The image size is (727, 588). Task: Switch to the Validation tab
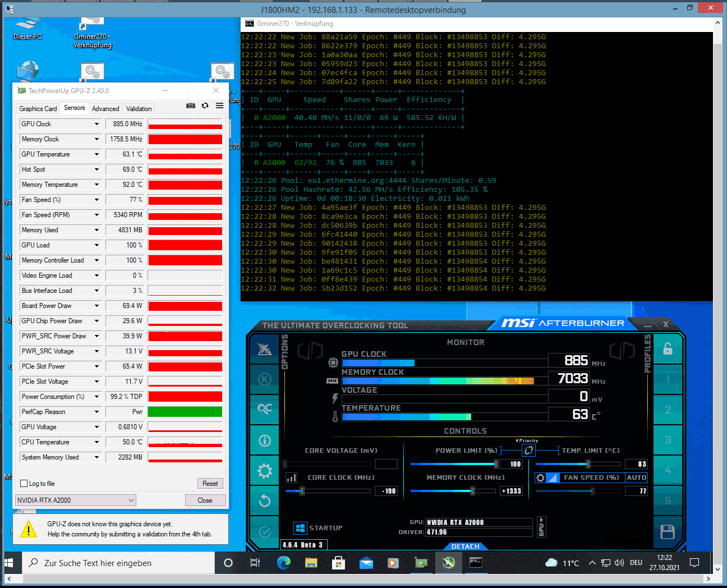139,109
